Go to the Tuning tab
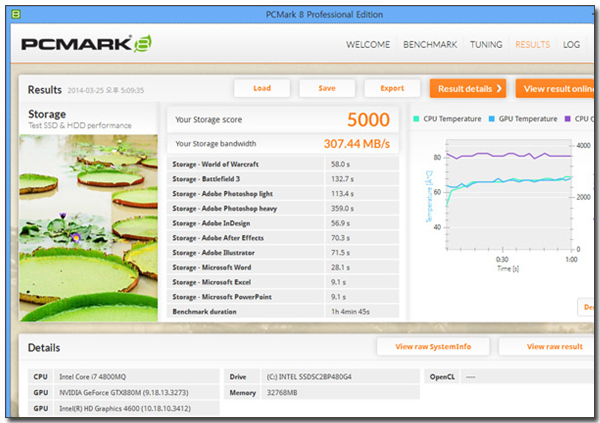 click(x=486, y=45)
